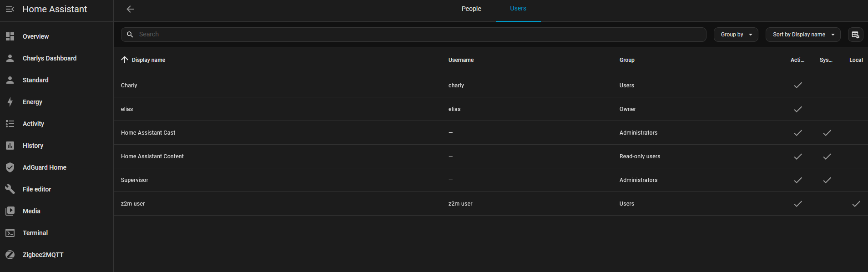Open Home Assistant Cast user row
Viewport: 868px width, 272px height.
(x=491, y=133)
